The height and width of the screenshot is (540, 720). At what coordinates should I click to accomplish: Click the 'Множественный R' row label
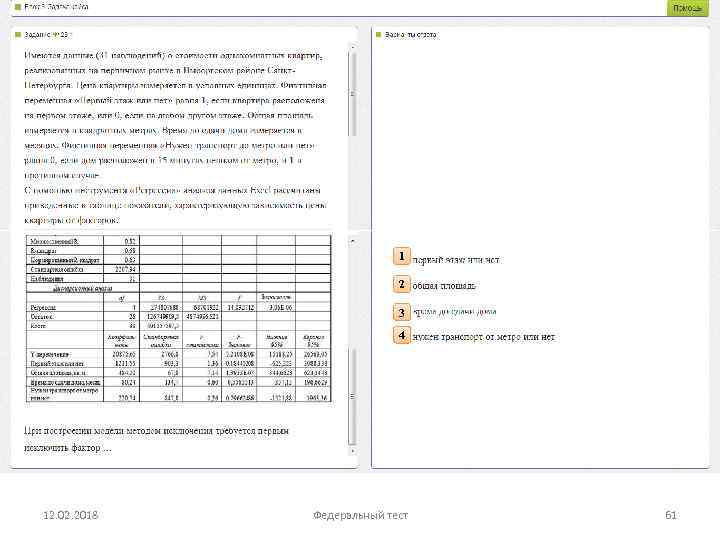pyautogui.click(x=54, y=241)
